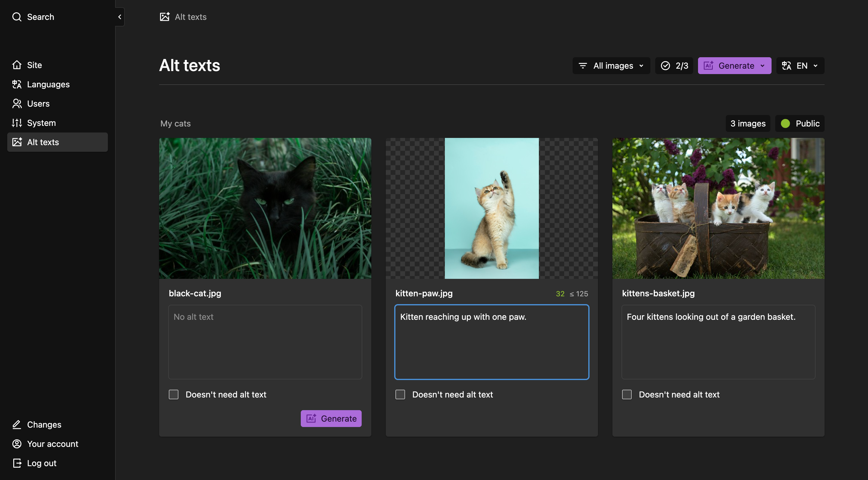
Task: Open the System menu item
Action: click(x=57, y=123)
